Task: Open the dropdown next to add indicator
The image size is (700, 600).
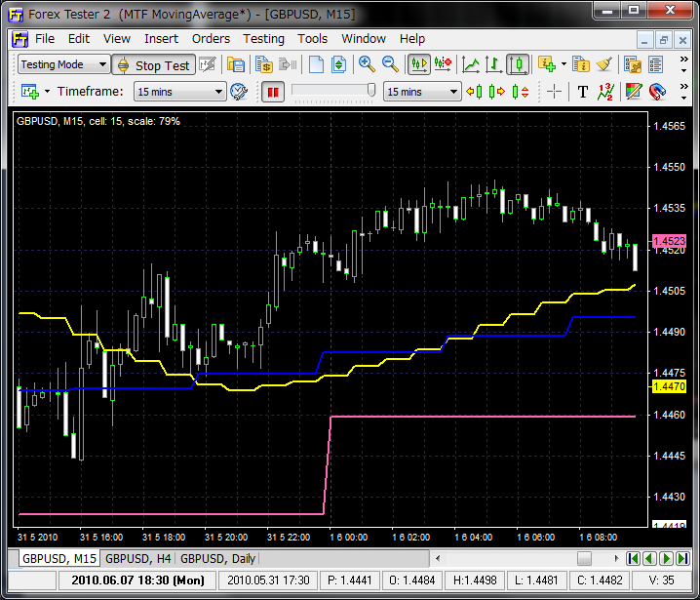Action: tap(564, 64)
